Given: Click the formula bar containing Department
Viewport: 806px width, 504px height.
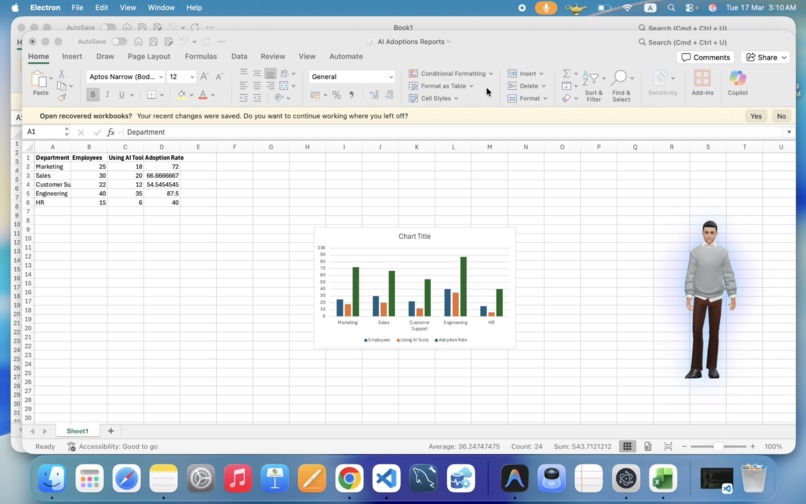Looking at the screenshot, I should point(452,132).
